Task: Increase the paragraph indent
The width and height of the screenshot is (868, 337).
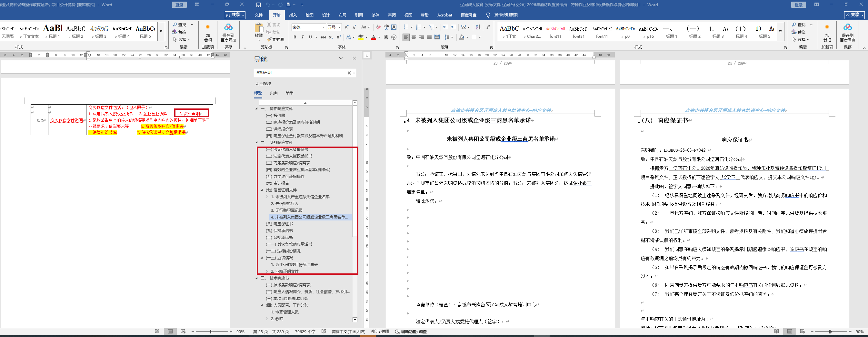Action: (454, 27)
